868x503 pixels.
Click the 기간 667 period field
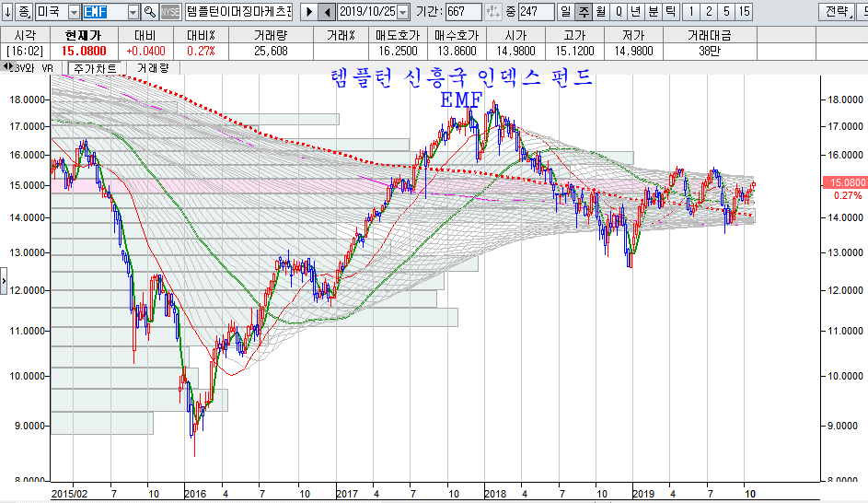point(463,12)
